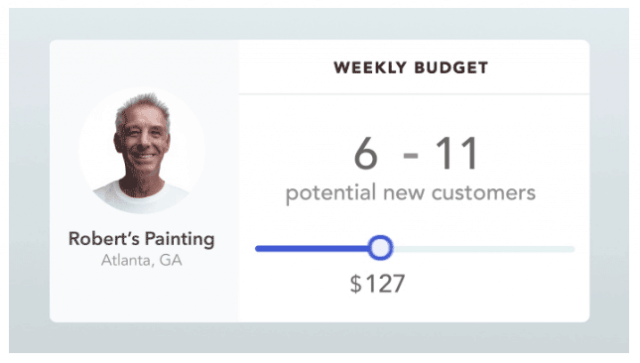Screen dimensions: 640x363
Task: Click the unfilled slider track right of handle
Action: point(484,249)
